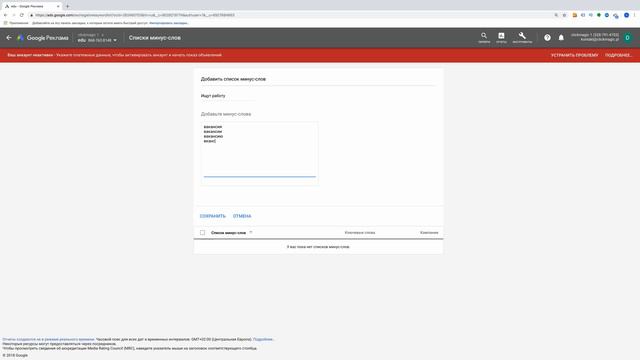Open the Google Реклама logo home link

43,38
